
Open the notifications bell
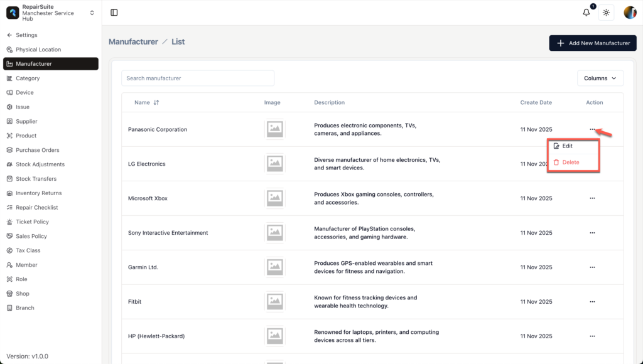point(586,13)
